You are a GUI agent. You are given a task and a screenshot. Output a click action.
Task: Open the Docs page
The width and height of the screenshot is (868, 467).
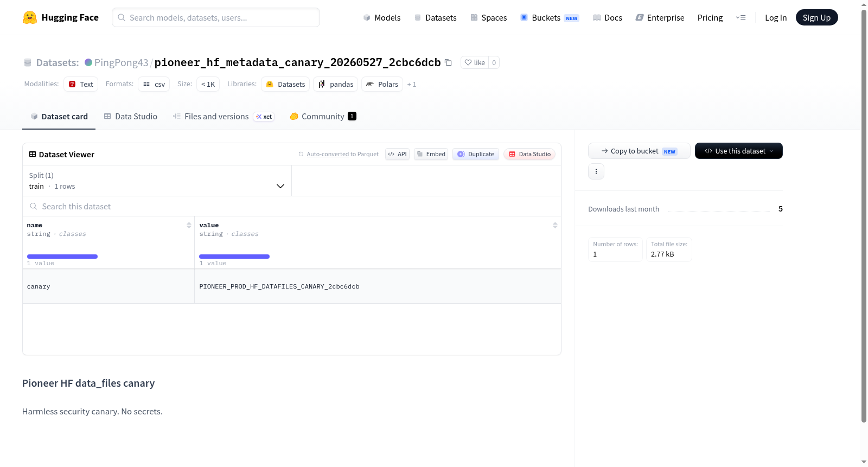[x=608, y=17]
